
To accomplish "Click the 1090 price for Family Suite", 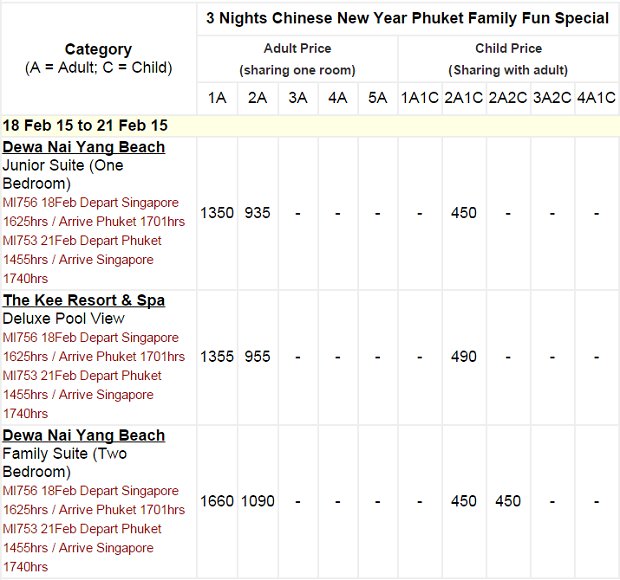I will point(257,501).
